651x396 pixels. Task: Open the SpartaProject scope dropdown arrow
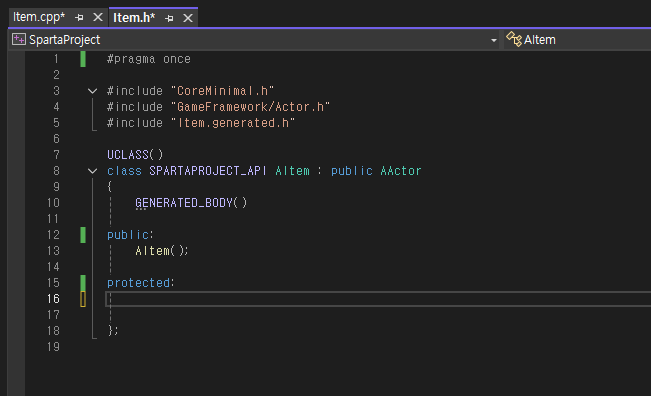[494, 40]
